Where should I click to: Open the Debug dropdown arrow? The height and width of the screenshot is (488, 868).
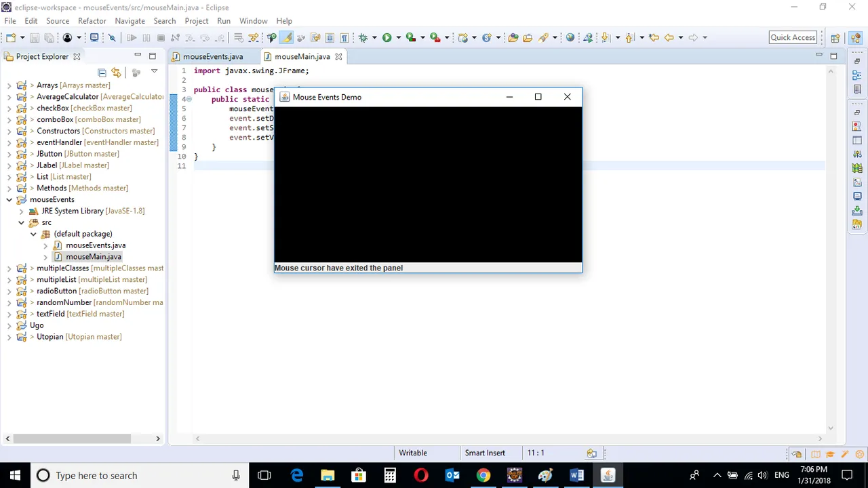tap(374, 37)
